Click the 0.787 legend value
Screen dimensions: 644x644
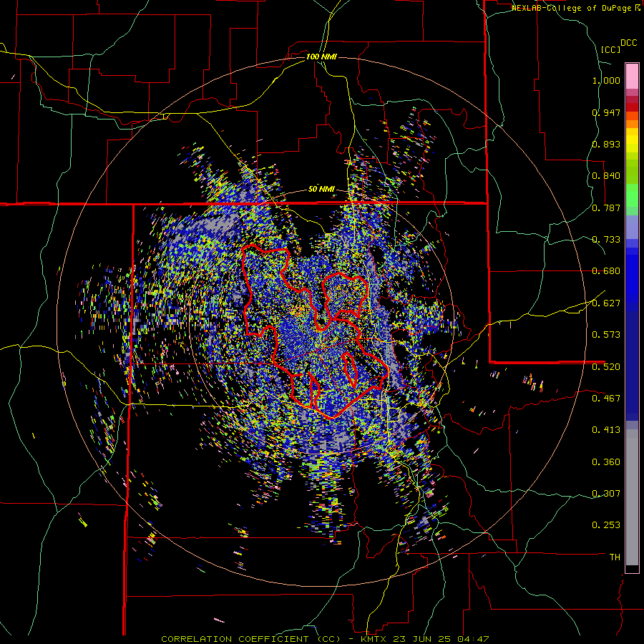coord(606,208)
